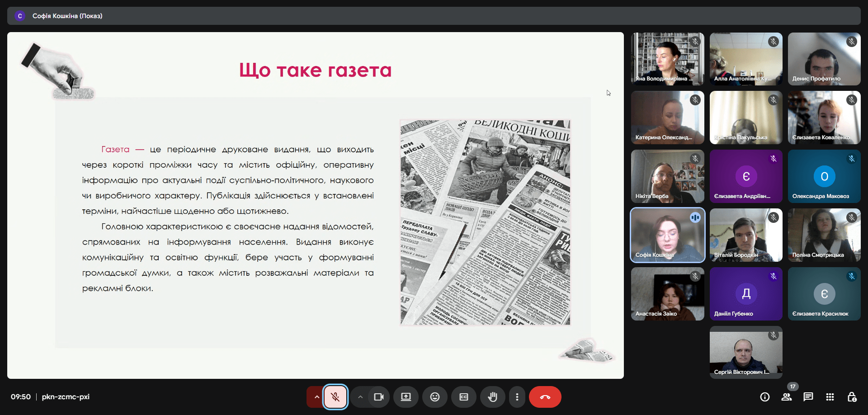
Task: Toggle the camera on or off
Action: coord(378,397)
